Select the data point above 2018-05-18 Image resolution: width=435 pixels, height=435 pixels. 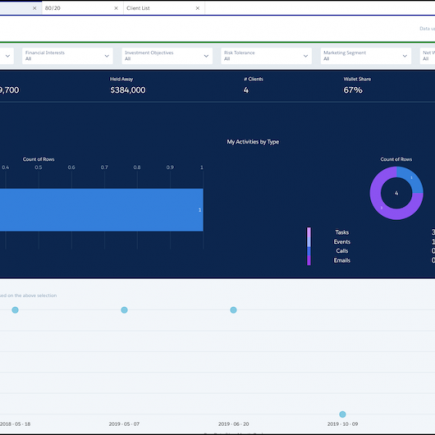15,310
